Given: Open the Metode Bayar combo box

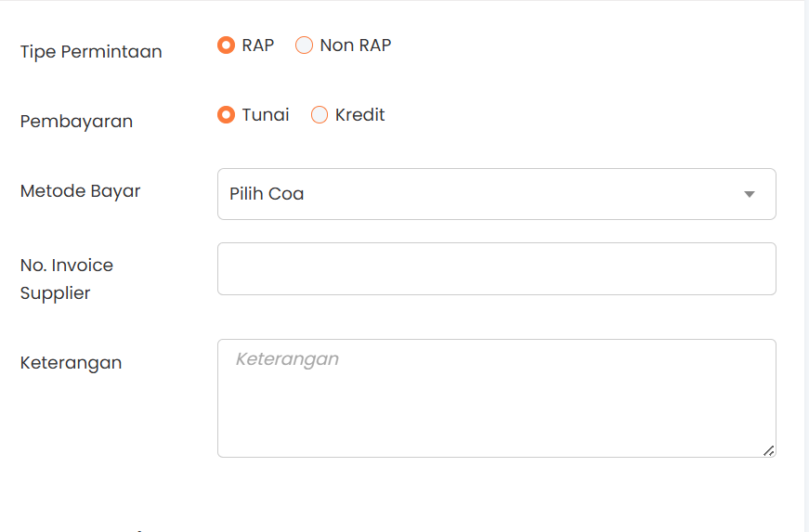Looking at the screenshot, I should (x=496, y=194).
